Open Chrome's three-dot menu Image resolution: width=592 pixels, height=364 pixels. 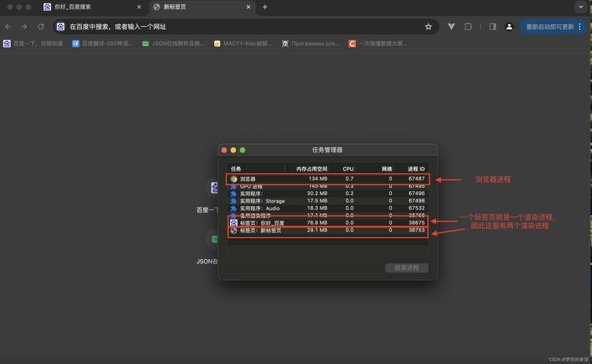(x=580, y=26)
